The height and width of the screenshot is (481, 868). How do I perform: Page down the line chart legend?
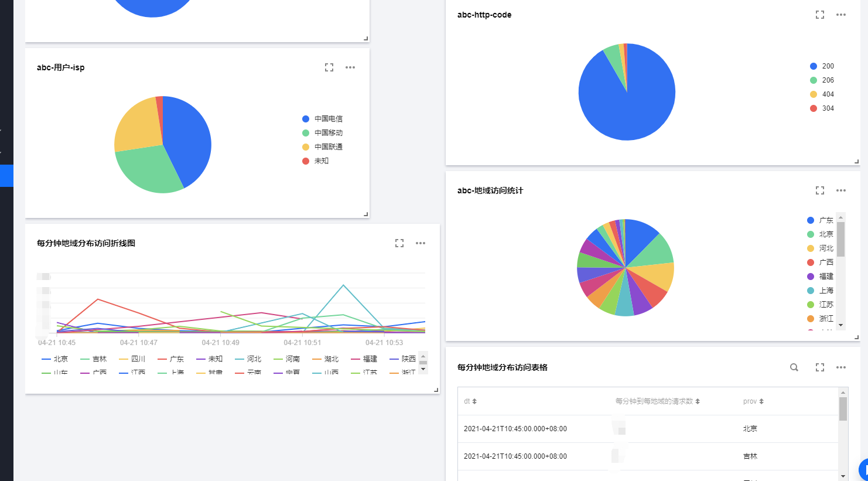click(x=423, y=370)
